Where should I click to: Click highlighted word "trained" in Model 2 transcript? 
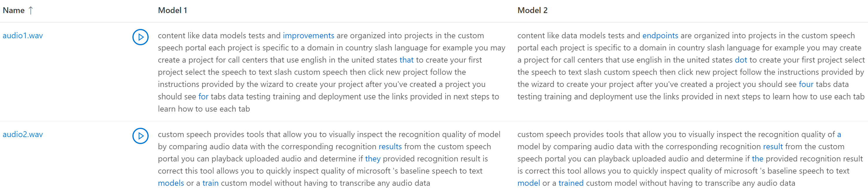pos(570,183)
